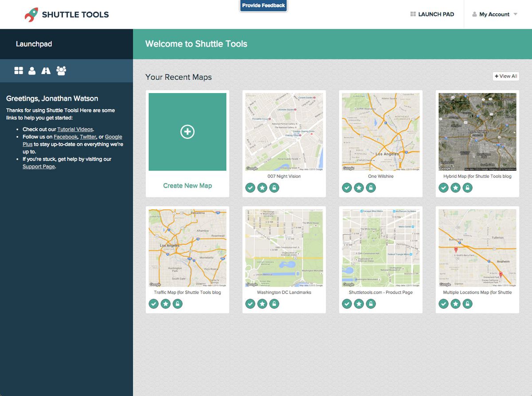Select the user profile icon in the sidebar
The width and height of the screenshot is (532, 396).
32,71
